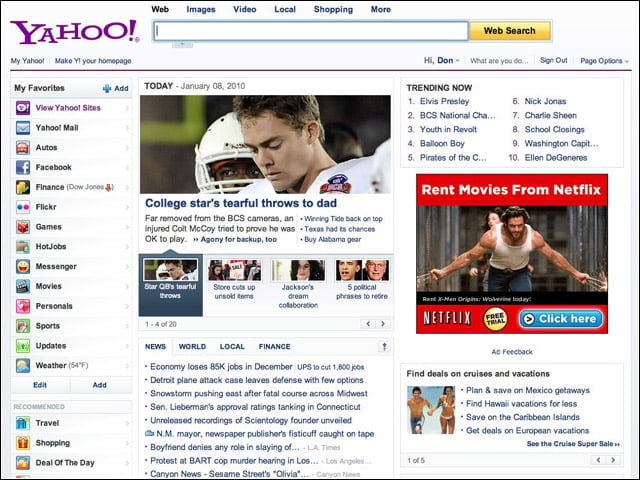Click the What are you doing status field
640x480 pixels.
coord(499,61)
